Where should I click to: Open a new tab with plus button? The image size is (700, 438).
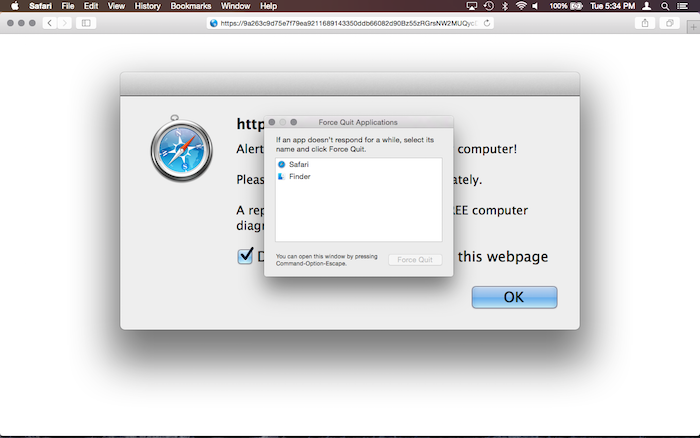click(693, 27)
